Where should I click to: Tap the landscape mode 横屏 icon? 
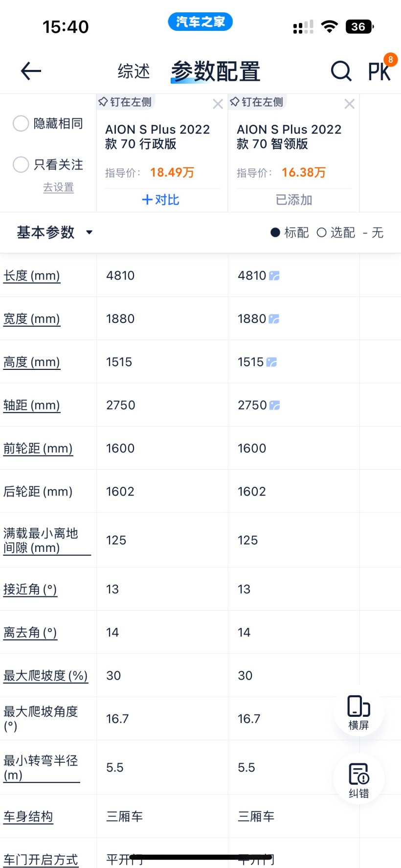pyautogui.click(x=358, y=711)
